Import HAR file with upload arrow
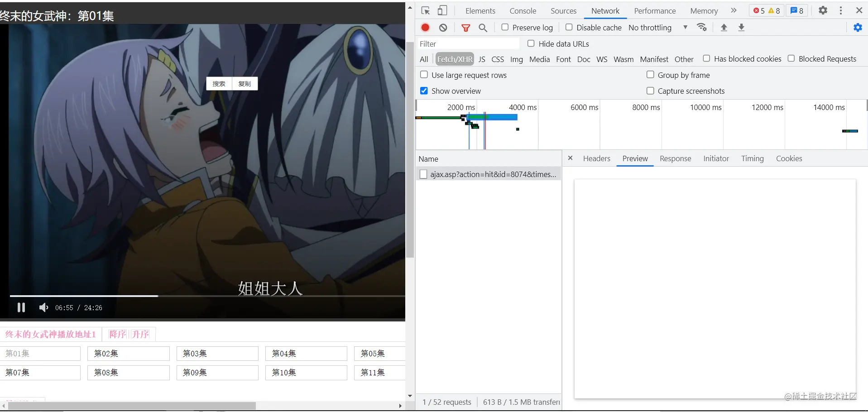The image size is (868, 412). (724, 27)
